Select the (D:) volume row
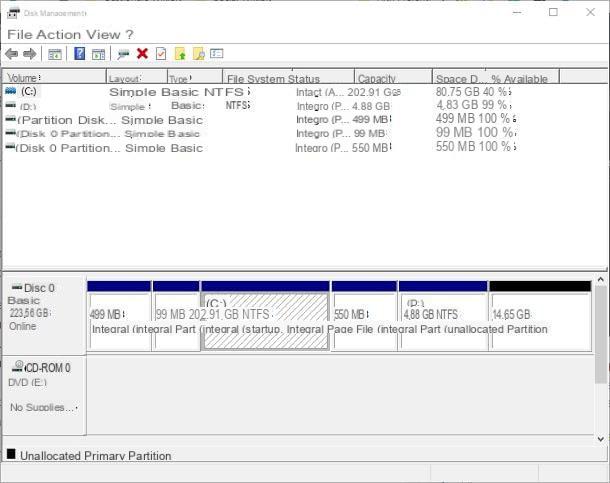Screen dimensions: 610x483 pyautogui.click(x=258, y=106)
